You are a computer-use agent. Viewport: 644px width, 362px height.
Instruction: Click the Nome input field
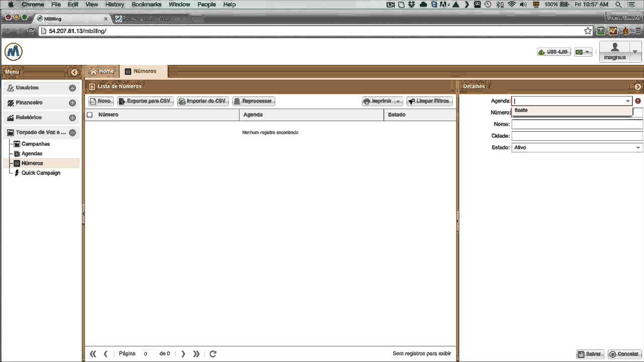[577, 124]
